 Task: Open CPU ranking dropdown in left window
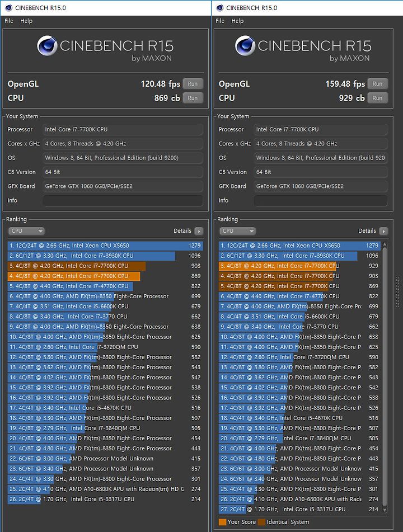(26, 231)
